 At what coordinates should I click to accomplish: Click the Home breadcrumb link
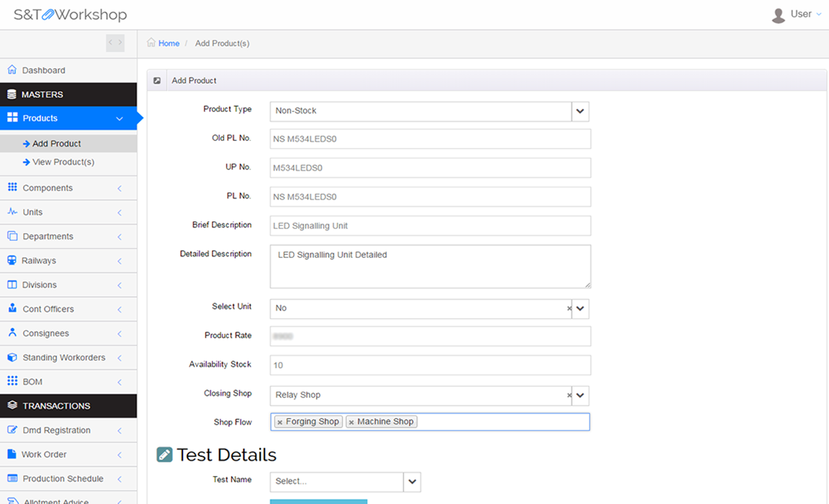pyautogui.click(x=169, y=43)
